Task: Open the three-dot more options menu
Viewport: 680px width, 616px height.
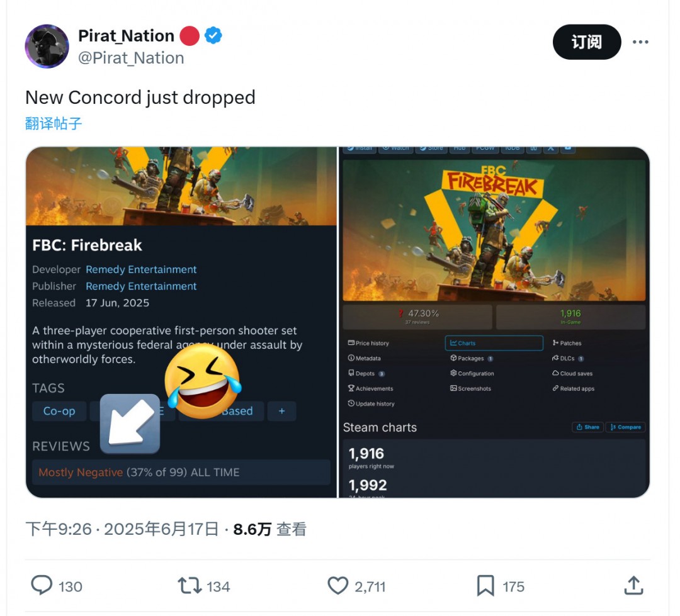Action: (640, 42)
